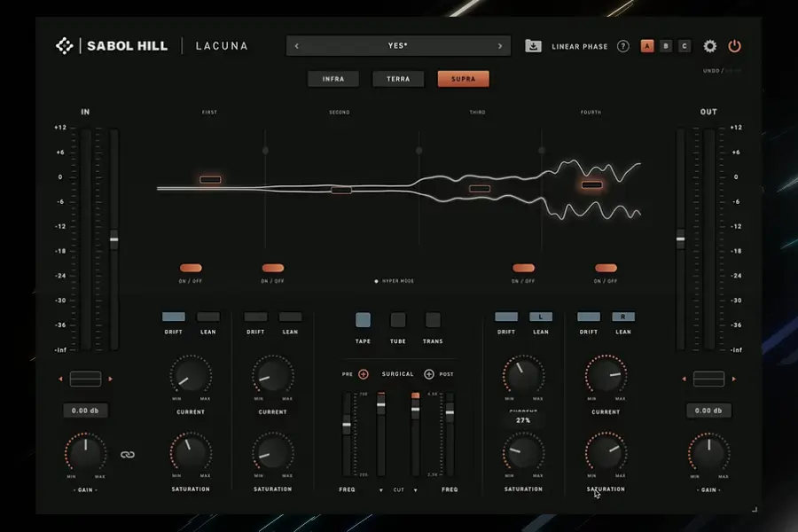
Task: Click the output GAIN knob
Action: [x=708, y=453]
